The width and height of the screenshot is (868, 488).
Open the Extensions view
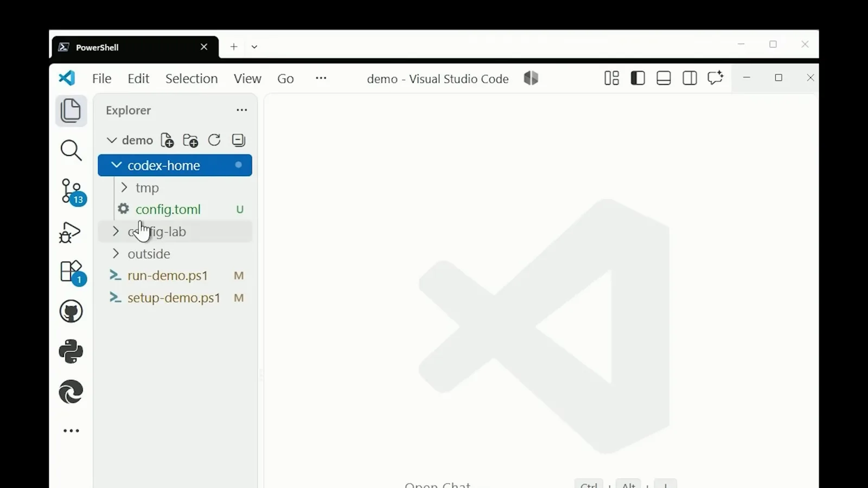pos(71,272)
